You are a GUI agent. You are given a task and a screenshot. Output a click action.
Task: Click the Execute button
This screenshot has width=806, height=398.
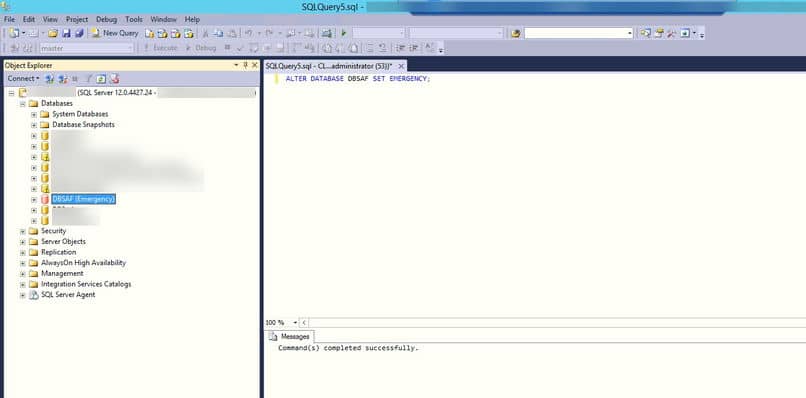(x=160, y=48)
